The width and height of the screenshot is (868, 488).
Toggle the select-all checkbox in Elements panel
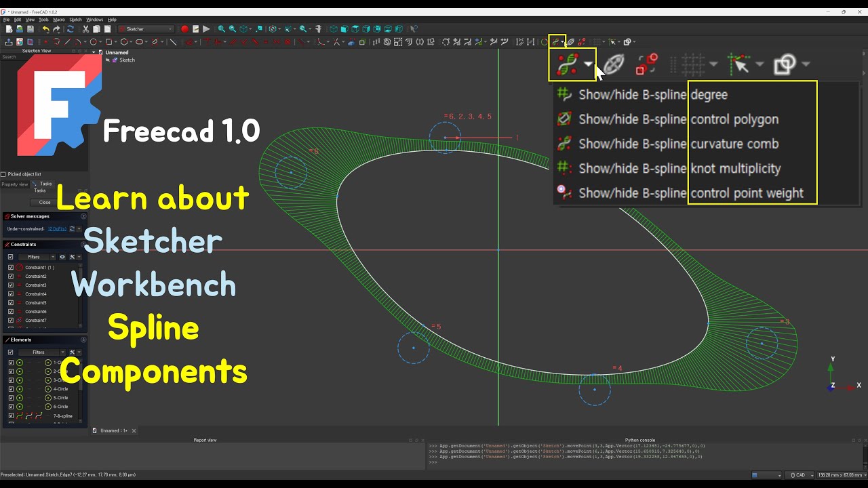[x=10, y=352]
